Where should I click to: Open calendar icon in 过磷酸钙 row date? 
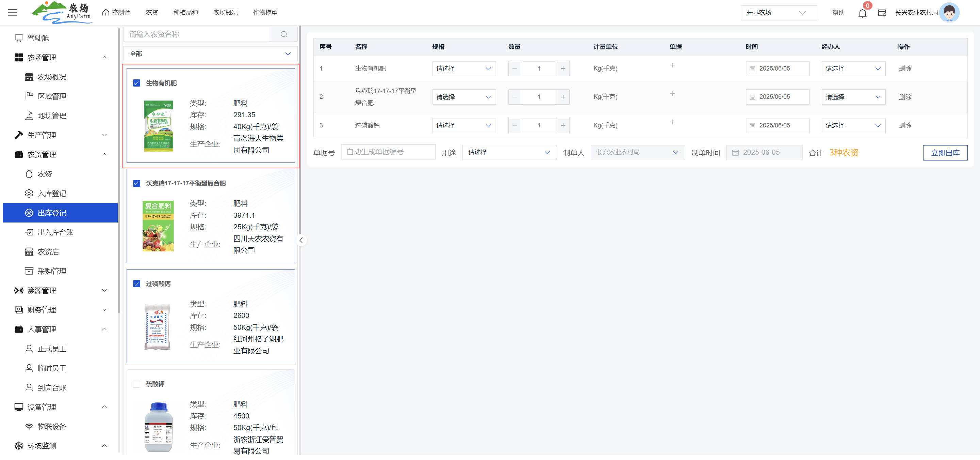tap(752, 125)
